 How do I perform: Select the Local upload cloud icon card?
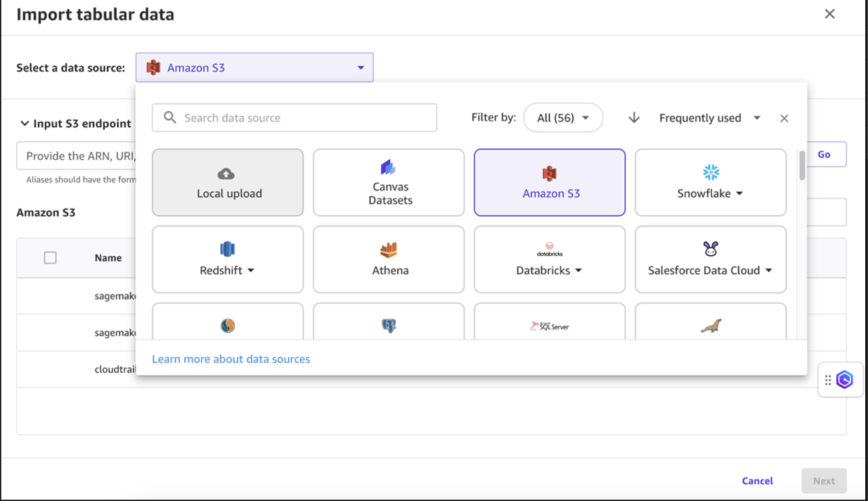(228, 182)
